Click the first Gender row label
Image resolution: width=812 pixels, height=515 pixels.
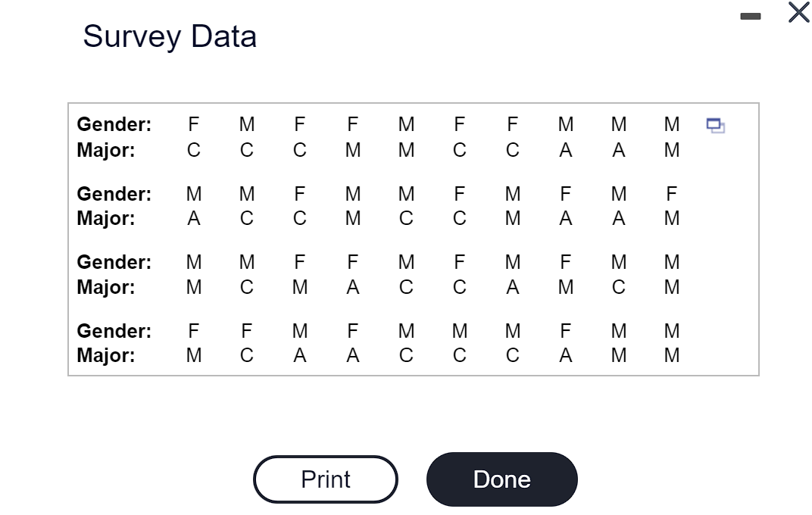coord(114,124)
